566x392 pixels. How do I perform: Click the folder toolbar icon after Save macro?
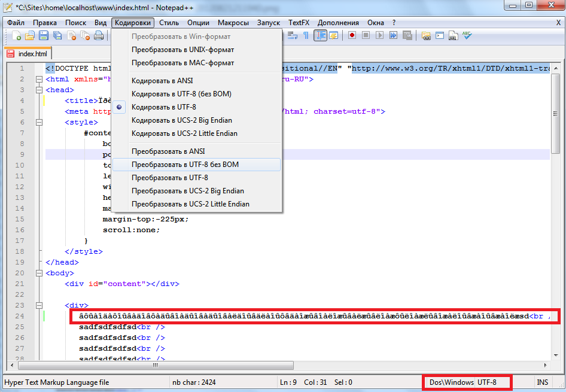click(426, 35)
